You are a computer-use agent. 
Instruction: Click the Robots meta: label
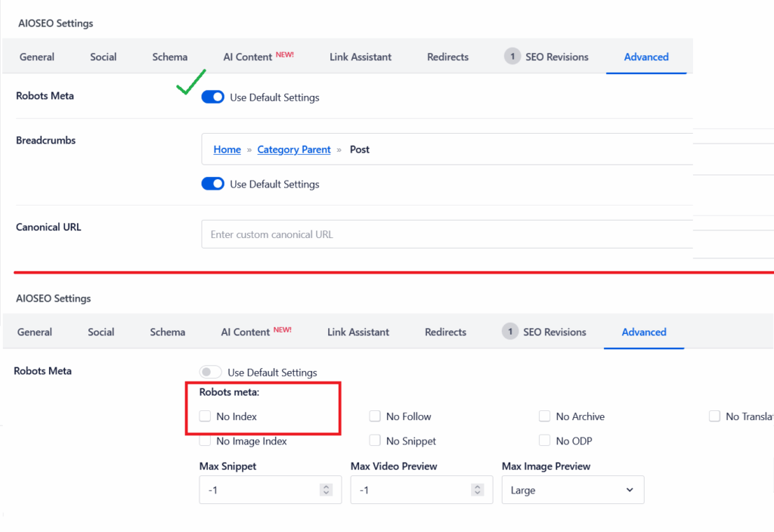(229, 392)
